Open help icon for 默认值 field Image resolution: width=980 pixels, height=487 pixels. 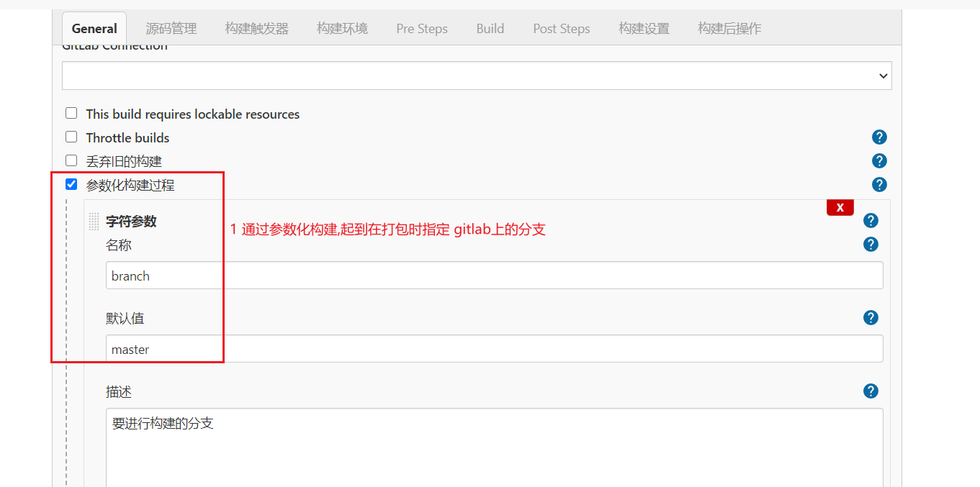click(x=871, y=318)
